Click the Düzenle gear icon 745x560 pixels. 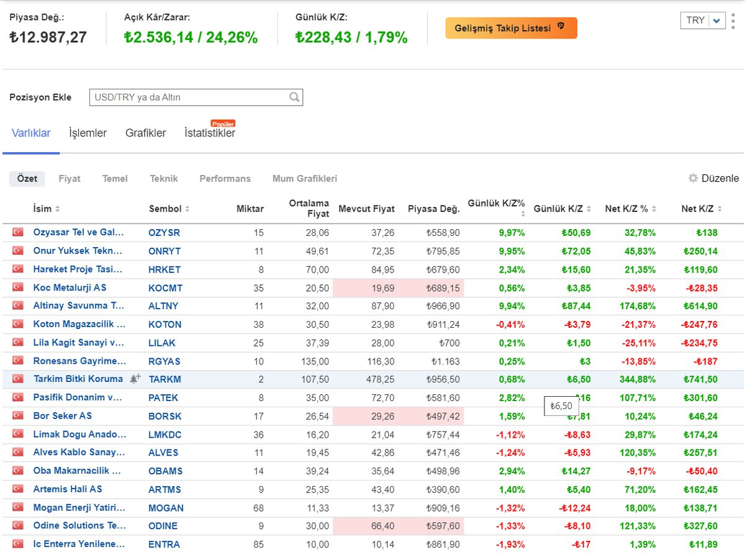[693, 178]
